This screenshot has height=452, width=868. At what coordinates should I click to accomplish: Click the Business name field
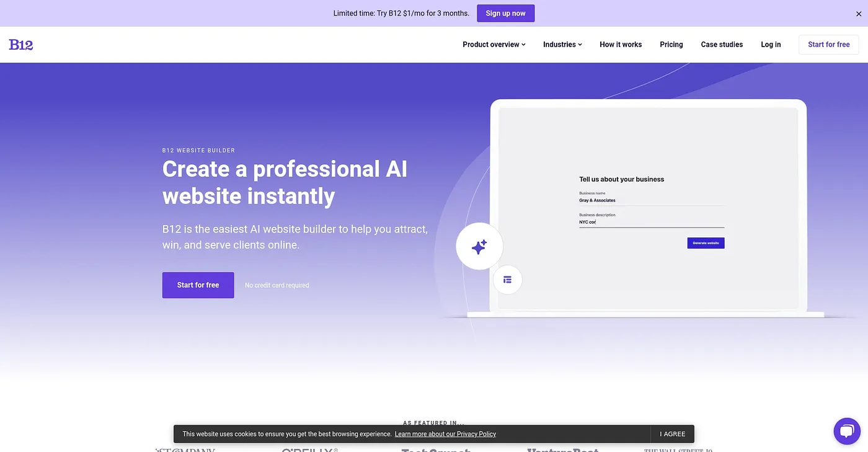coord(652,200)
